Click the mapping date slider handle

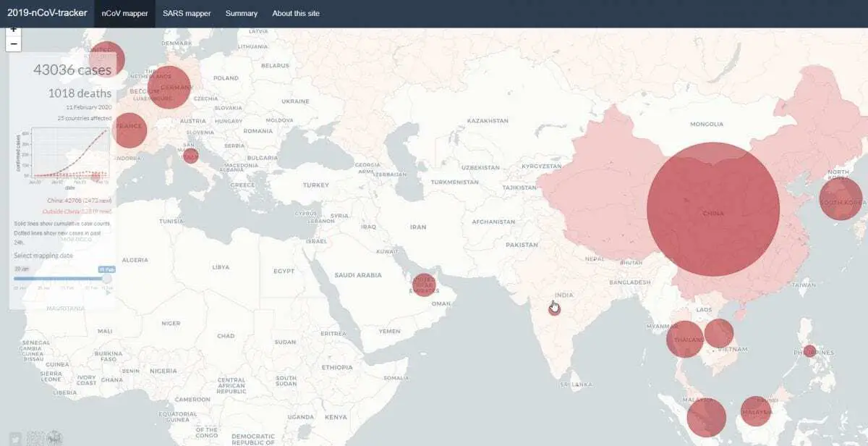coord(107,278)
